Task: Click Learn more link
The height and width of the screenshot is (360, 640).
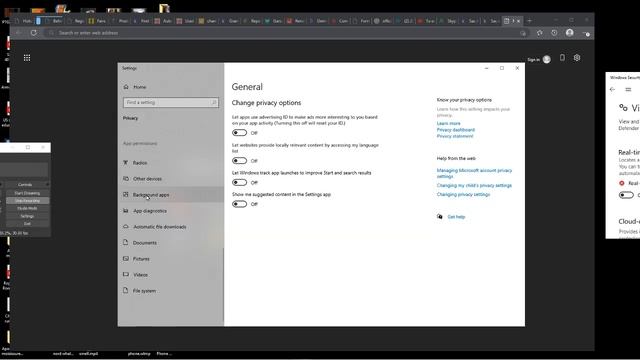Action: (x=449, y=123)
